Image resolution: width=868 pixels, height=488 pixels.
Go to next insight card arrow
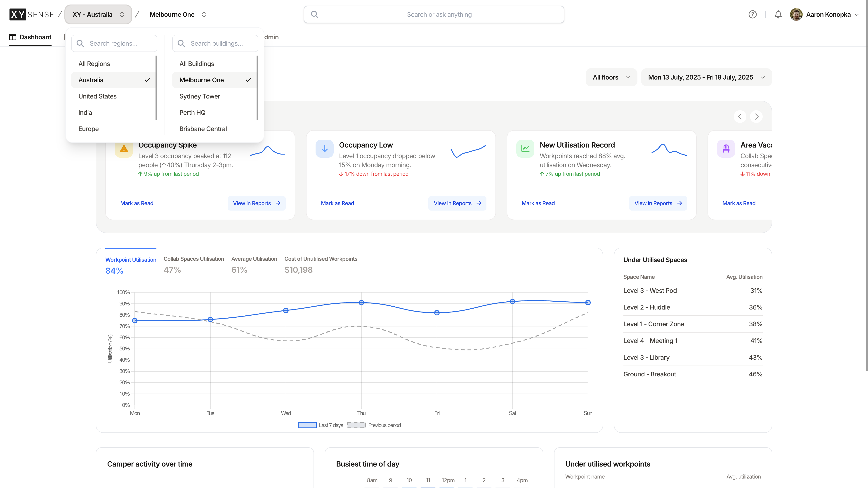[757, 117]
